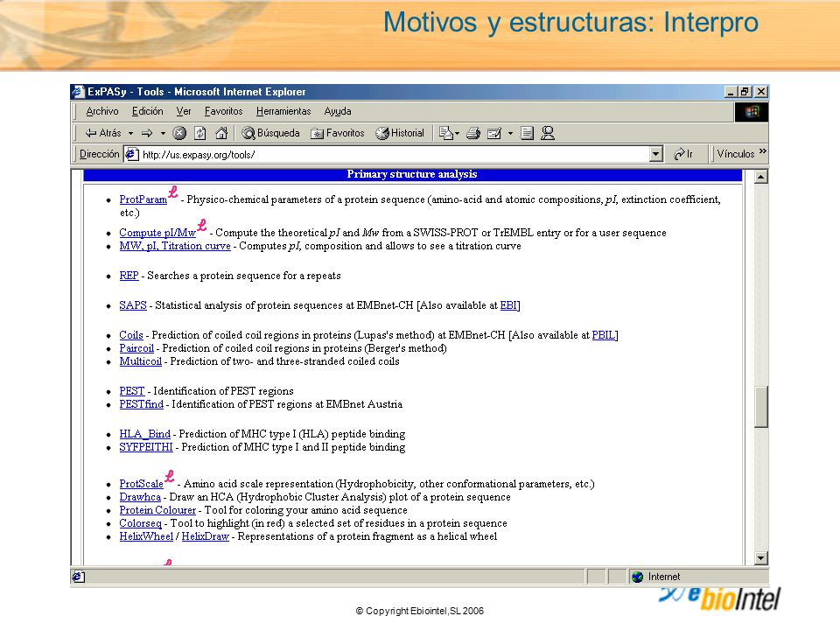Click the Mail toolbar icon

click(x=447, y=133)
